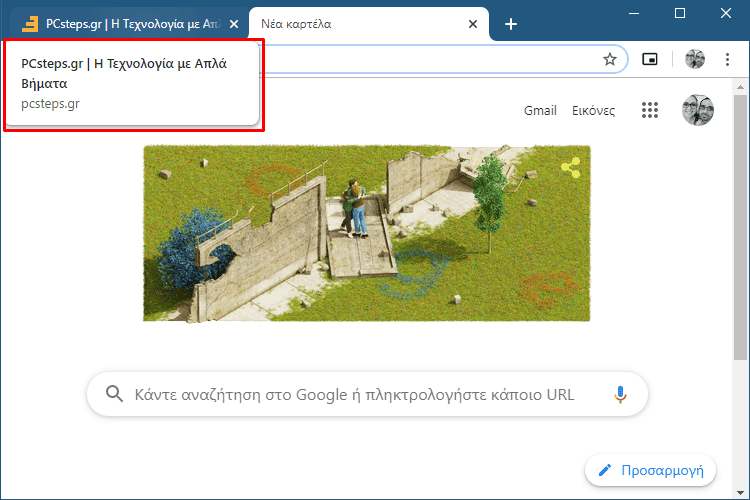The height and width of the screenshot is (500, 750).
Task: Open Εικόνες link
Action: point(593,111)
